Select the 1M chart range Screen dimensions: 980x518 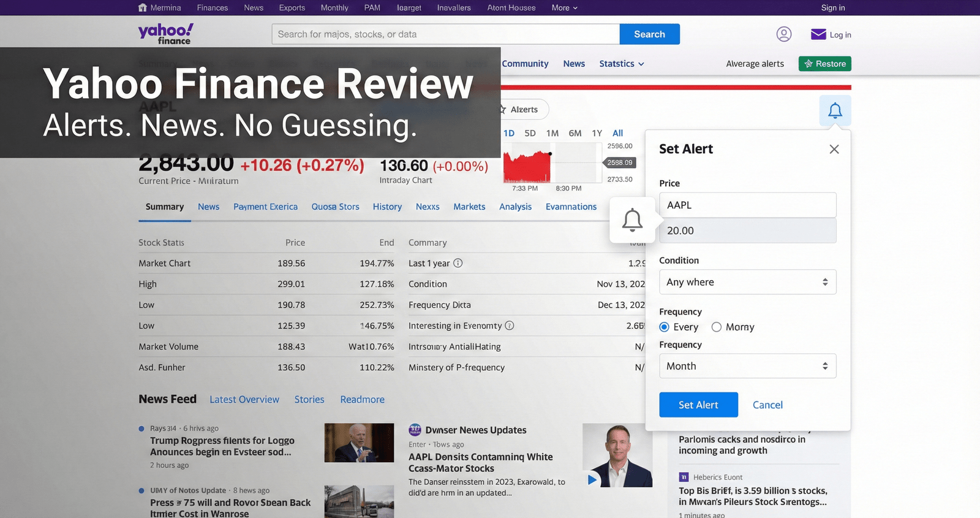(552, 133)
